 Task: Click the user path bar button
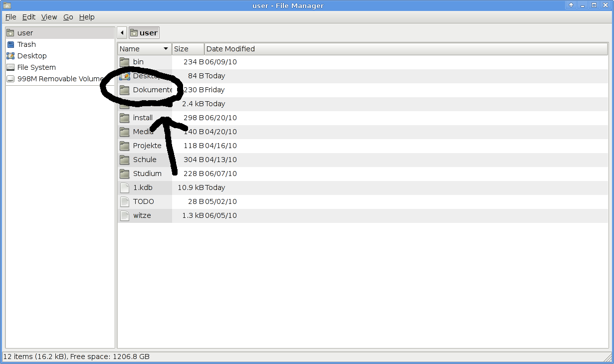pyautogui.click(x=144, y=33)
